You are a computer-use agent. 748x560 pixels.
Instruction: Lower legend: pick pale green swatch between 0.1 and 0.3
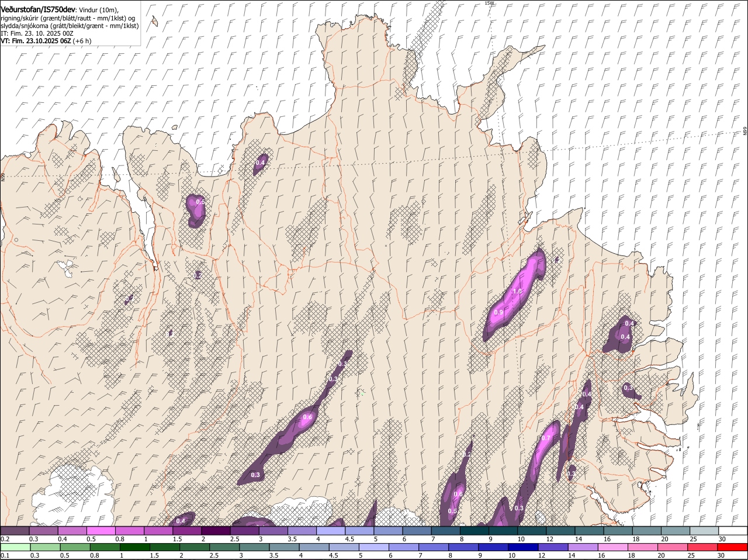tap(15, 548)
